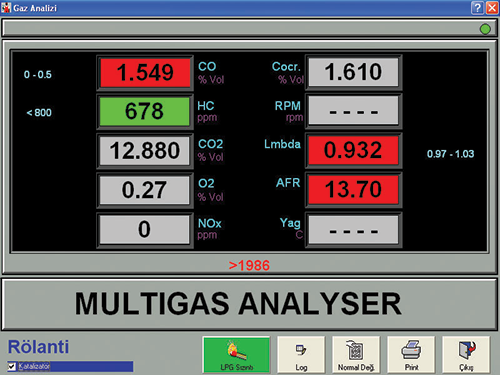Click the empty RPM display field
500x375 pixels.
tap(353, 111)
